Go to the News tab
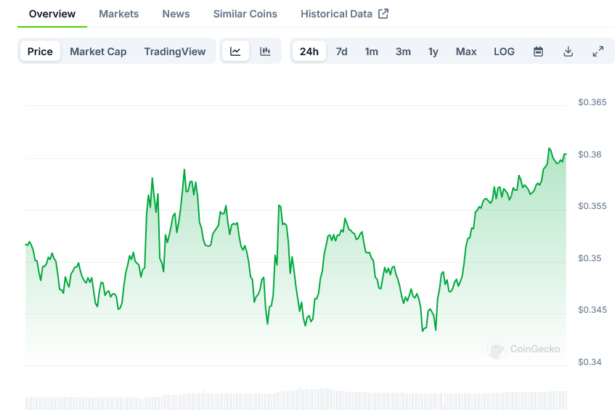Screen dimensions: 615x410 click(x=176, y=14)
